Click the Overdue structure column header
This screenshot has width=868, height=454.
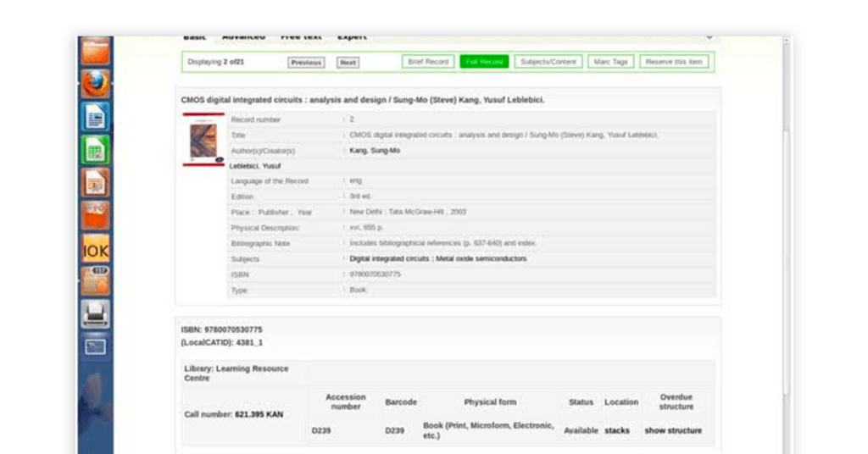(x=676, y=402)
